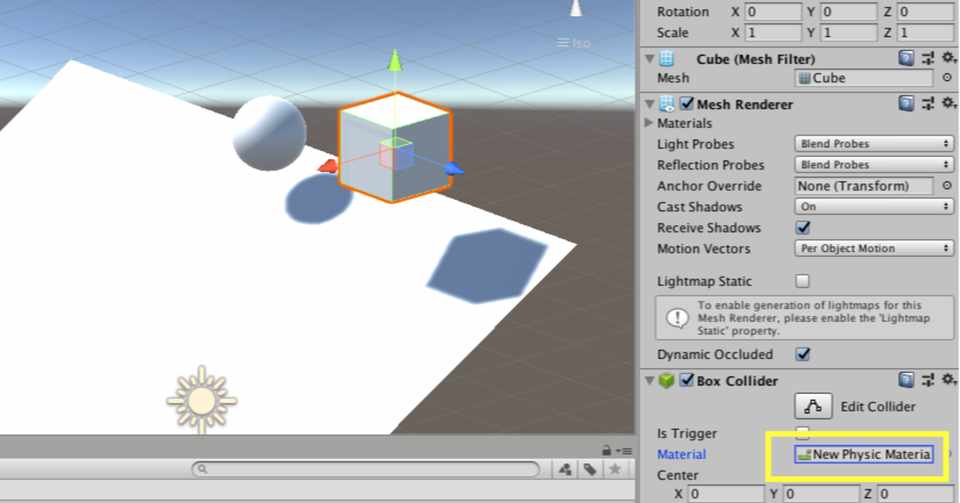
Task: Click the Box Collider green cube icon
Action: (666, 381)
